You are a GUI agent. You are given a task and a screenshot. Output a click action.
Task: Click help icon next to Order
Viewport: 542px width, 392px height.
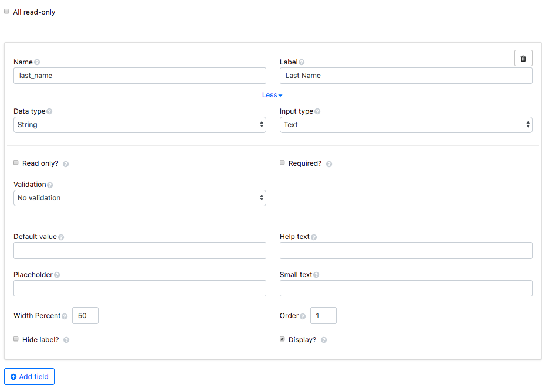303,316
